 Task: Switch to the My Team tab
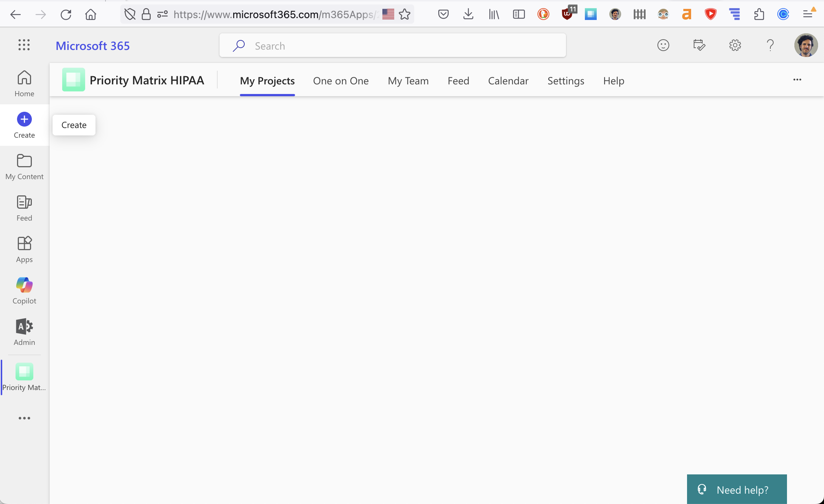408,81
